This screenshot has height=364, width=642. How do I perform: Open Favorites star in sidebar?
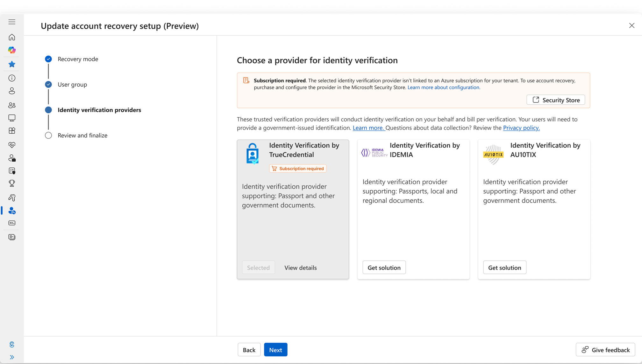point(12,64)
